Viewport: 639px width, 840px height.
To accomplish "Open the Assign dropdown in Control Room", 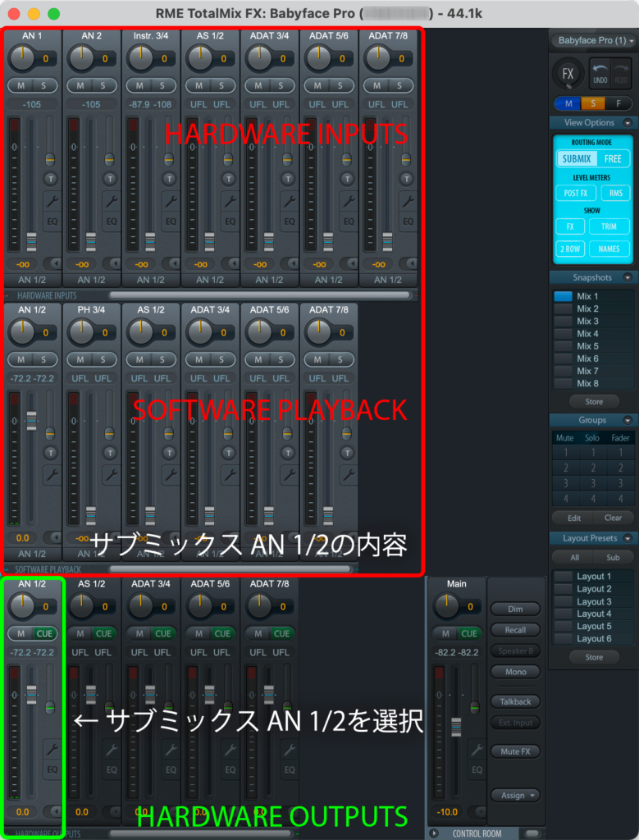I will [x=517, y=796].
